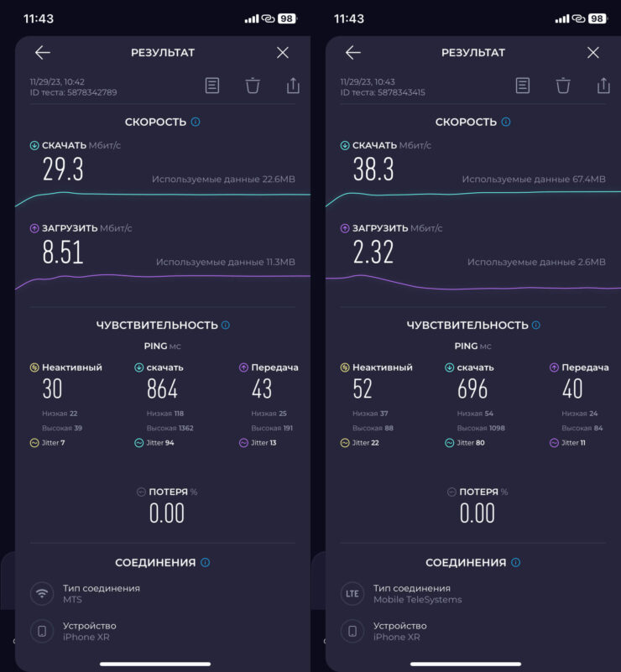Tap Соединения info icon in right screen

(x=516, y=562)
